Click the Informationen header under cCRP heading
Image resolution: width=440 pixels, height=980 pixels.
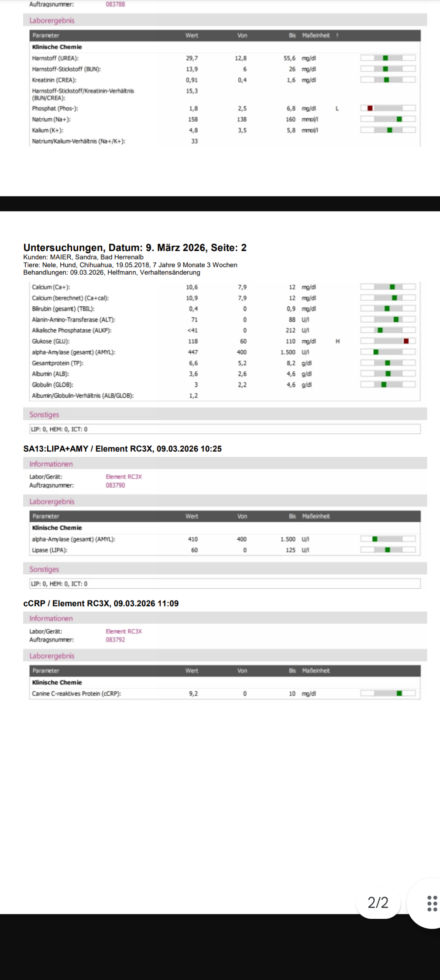point(51,618)
